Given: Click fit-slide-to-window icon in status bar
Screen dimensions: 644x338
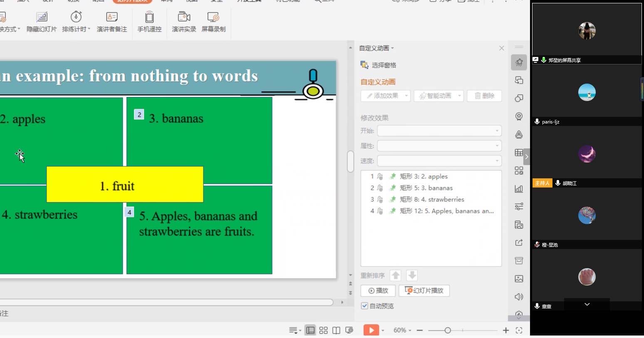Looking at the screenshot, I should [x=519, y=330].
